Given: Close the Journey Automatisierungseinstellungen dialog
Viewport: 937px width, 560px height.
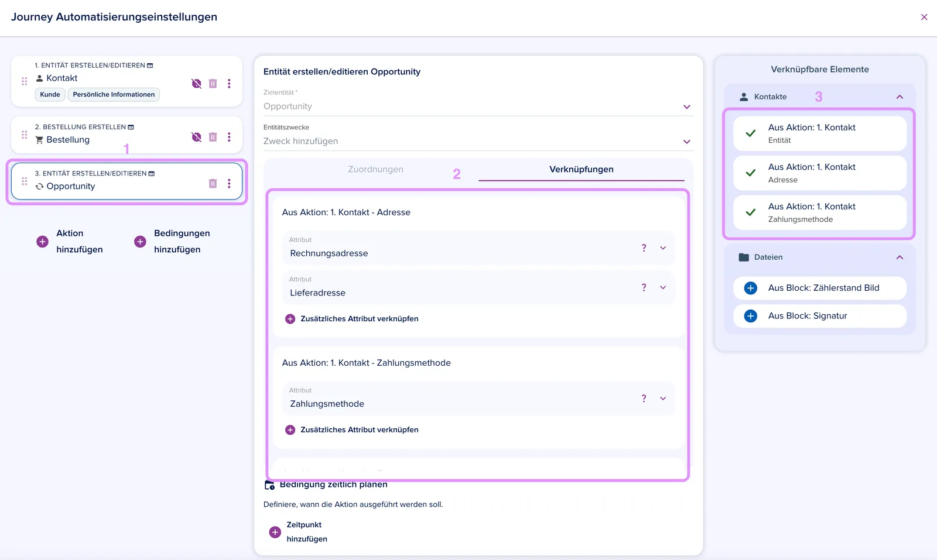Looking at the screenshot, I should [x=924, y=17].
